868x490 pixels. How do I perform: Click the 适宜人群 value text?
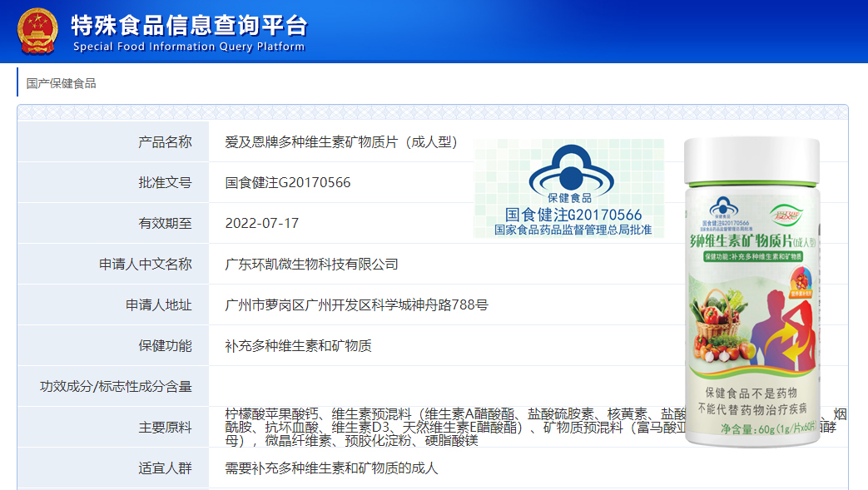331,468
